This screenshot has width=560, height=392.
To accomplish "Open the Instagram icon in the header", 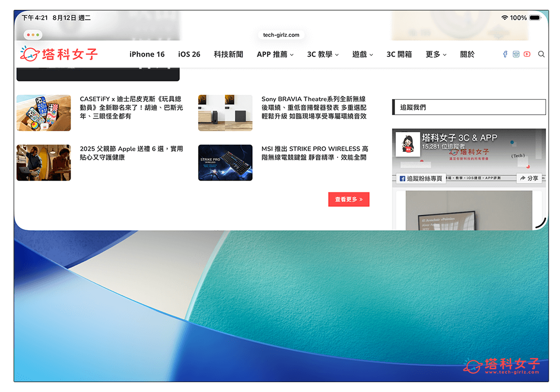I will [515, 54].
